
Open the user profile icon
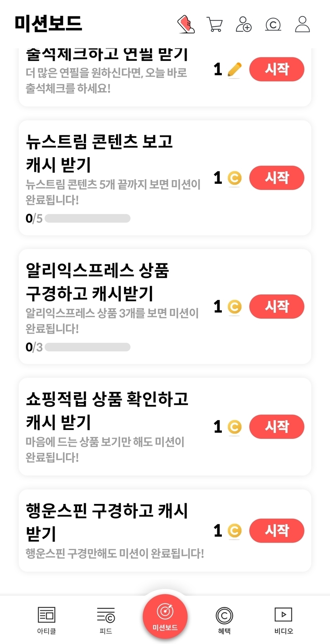(302, 24)
